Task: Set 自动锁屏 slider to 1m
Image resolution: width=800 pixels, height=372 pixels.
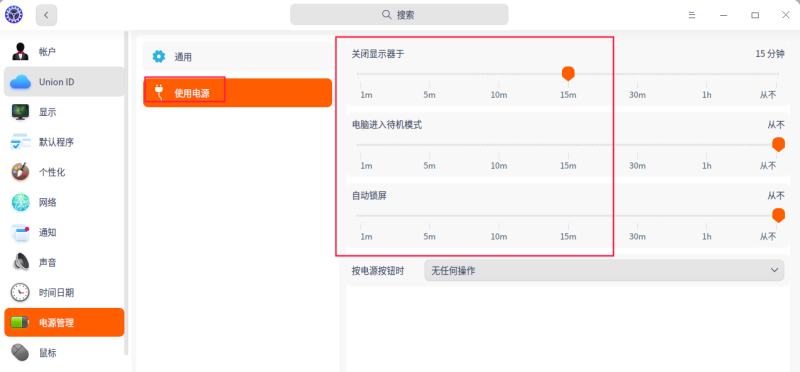Action: (366, 236)
